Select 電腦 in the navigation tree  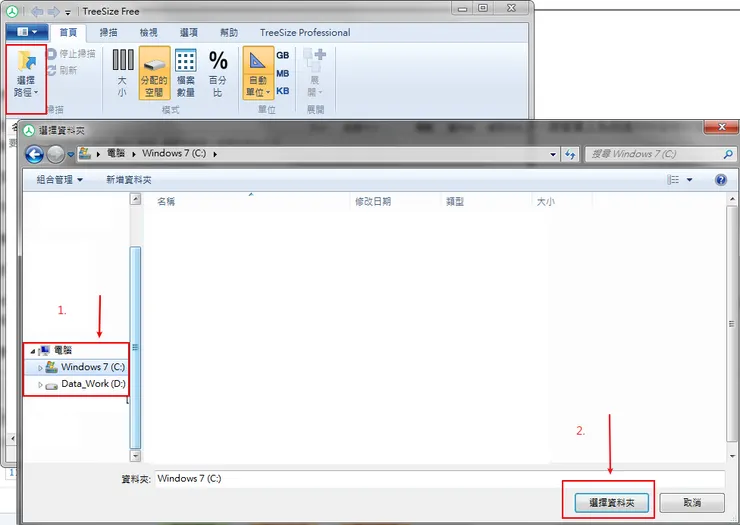coord(62,350)
